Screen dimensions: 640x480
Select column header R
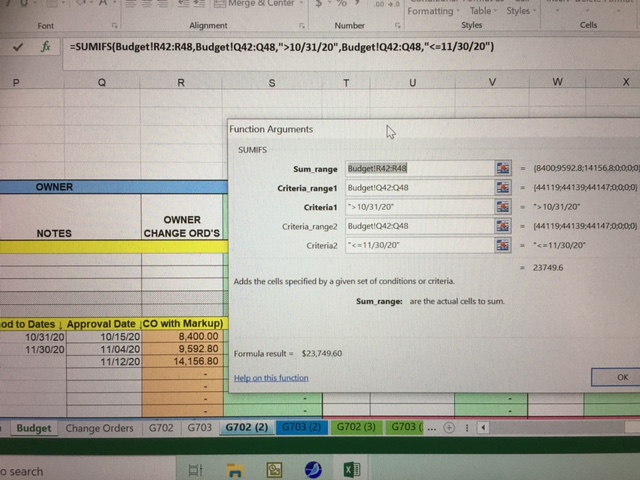pos(181,82)
